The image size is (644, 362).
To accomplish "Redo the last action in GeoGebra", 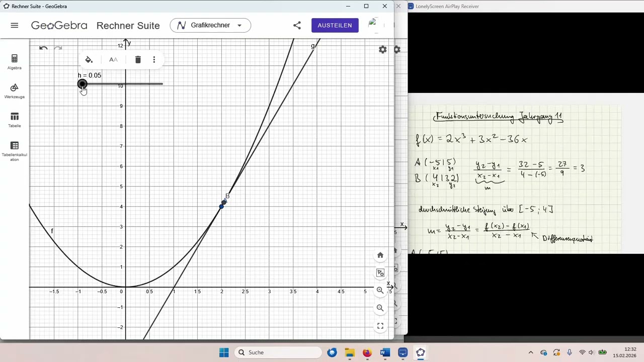I will (58, 48).
